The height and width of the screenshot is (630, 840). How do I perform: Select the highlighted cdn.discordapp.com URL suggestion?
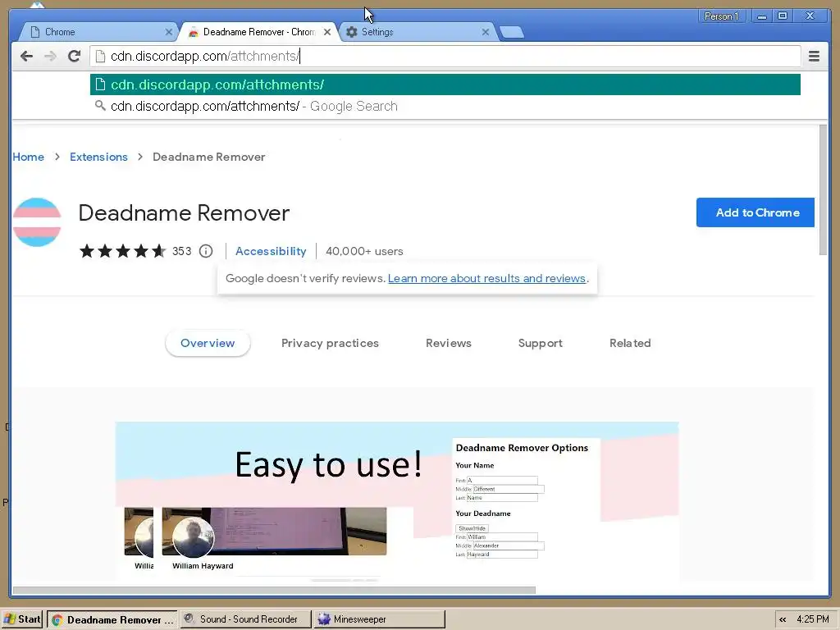(445, 84)
